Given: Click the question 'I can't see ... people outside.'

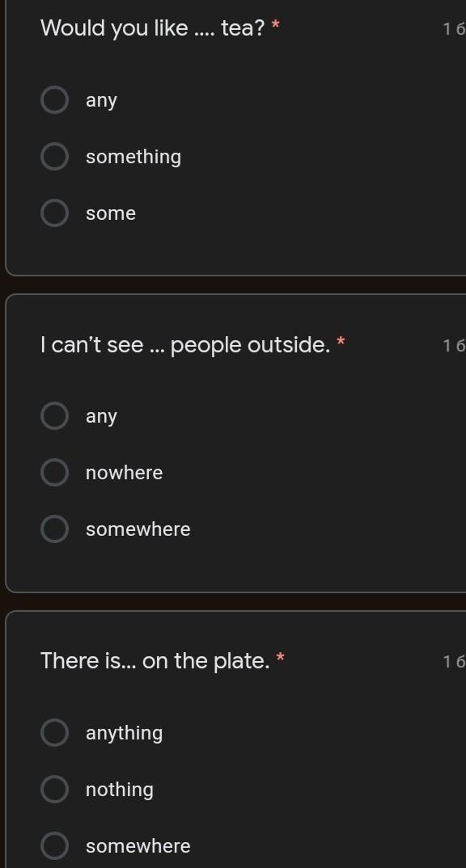Looking at the screenshot, I should pos(185,345).
